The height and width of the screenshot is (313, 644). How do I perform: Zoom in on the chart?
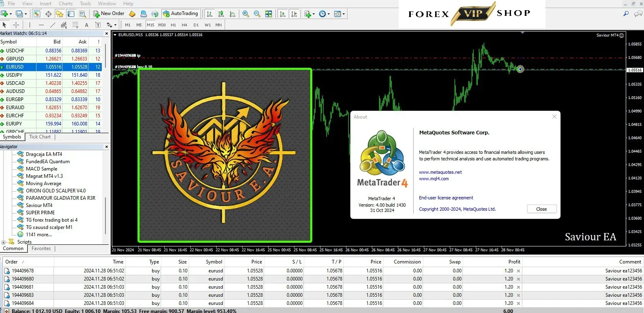pos(246,14)
